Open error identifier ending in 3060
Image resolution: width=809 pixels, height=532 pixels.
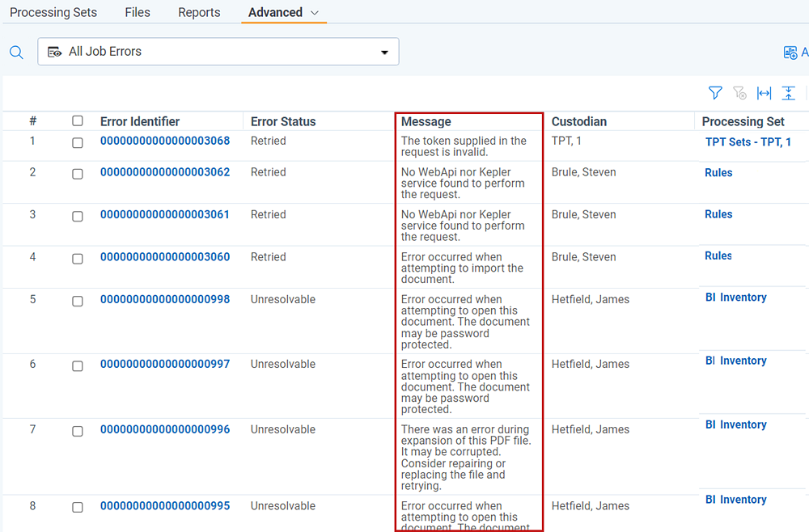(165, 257)
